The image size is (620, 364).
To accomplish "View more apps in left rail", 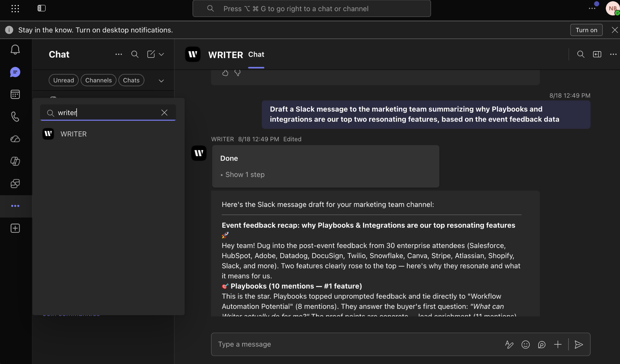I will [x=15, y=206].
